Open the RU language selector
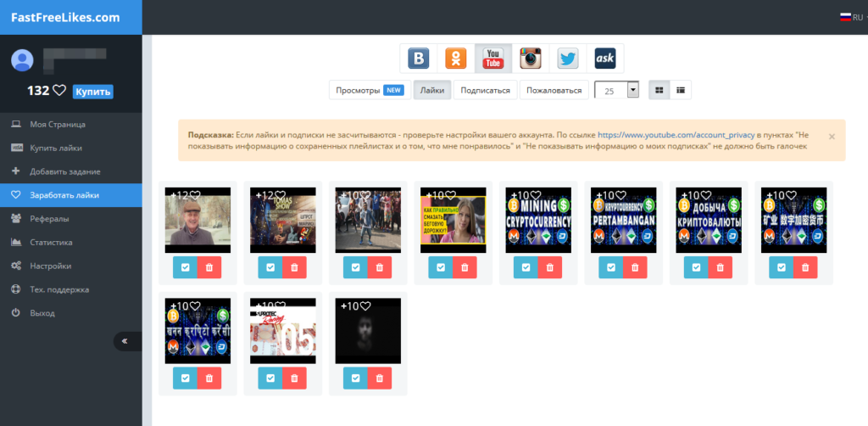 (x=849, y=16)
